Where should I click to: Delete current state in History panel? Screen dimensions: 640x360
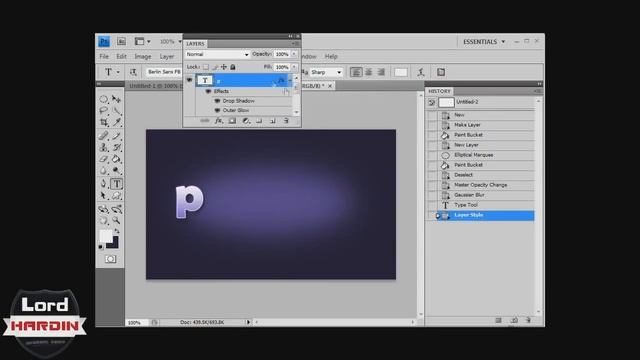point(528,320)
